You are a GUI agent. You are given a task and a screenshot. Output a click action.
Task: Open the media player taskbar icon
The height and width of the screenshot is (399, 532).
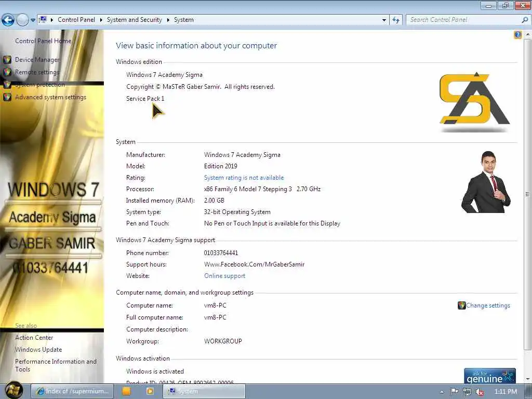(150, 391)
